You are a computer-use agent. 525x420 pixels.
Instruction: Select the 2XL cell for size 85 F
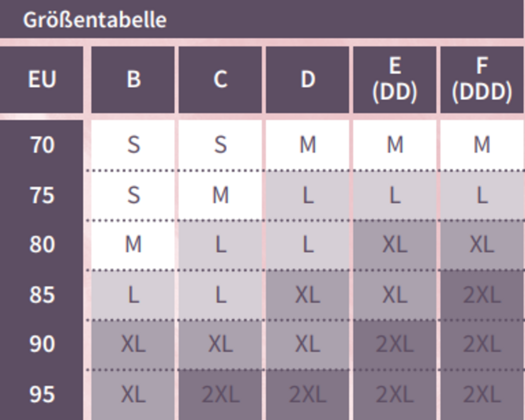coord(482,295)
